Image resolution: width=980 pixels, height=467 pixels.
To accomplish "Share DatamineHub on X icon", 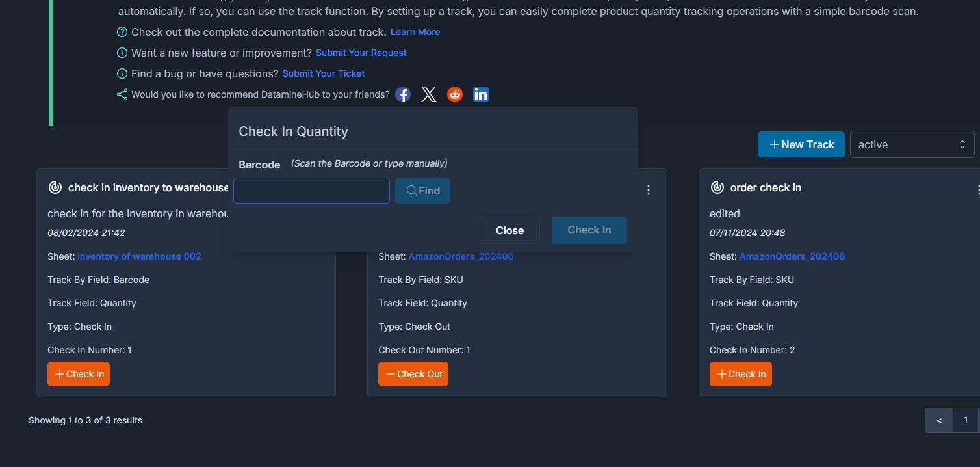I will click(429, 94).
